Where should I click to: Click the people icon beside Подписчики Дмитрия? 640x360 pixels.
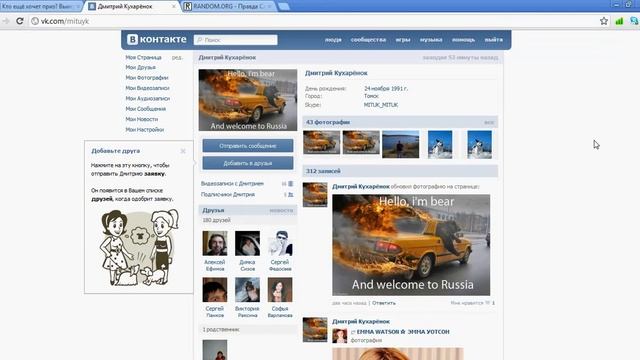(x=291, y=195)
